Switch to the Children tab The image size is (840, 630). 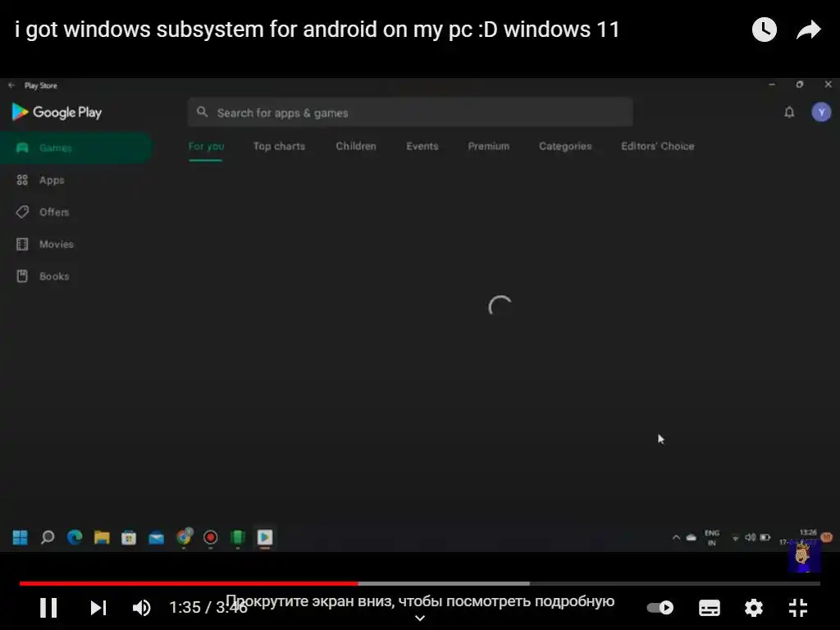click(x=356, y=146)
